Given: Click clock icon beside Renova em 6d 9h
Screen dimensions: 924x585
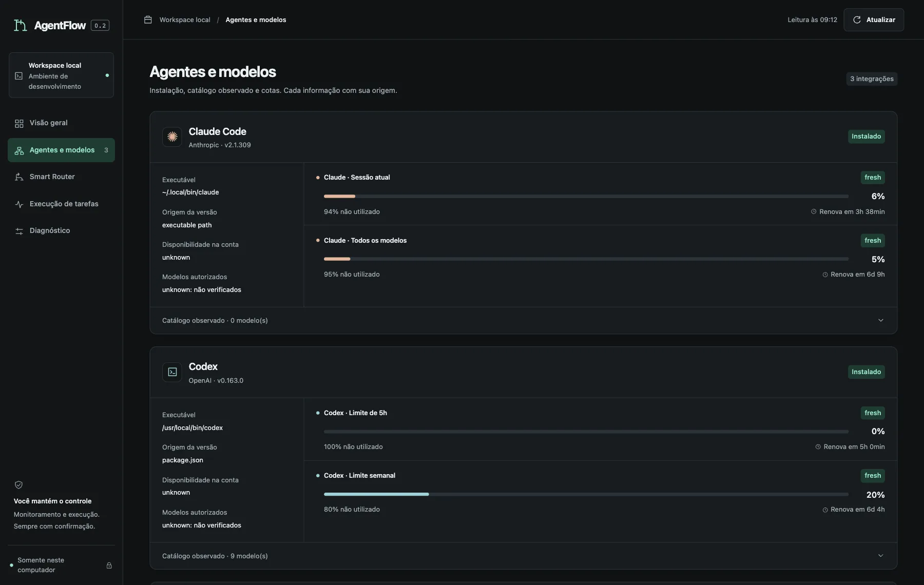Looking at the screenshot, I should 825,275.
